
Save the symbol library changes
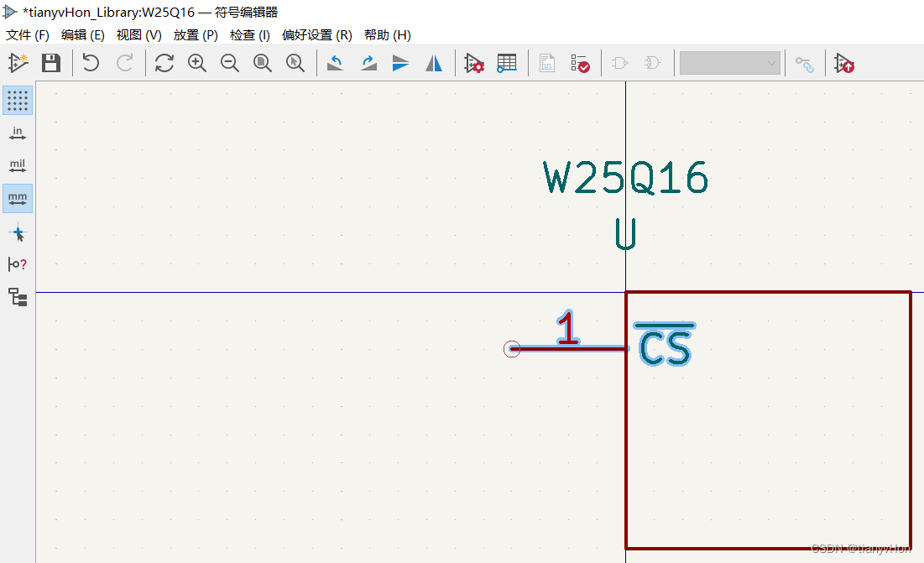tap(51, 62)
